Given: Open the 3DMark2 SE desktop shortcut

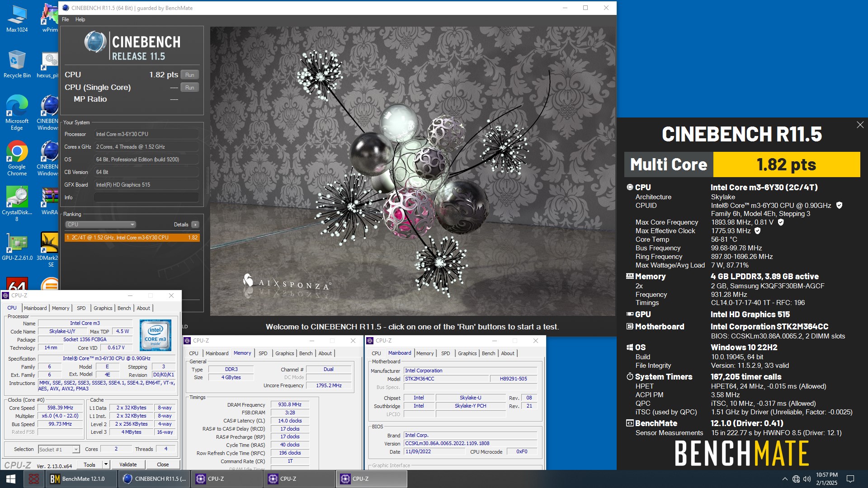Looking at the screenshot, I should coord(49,250).
